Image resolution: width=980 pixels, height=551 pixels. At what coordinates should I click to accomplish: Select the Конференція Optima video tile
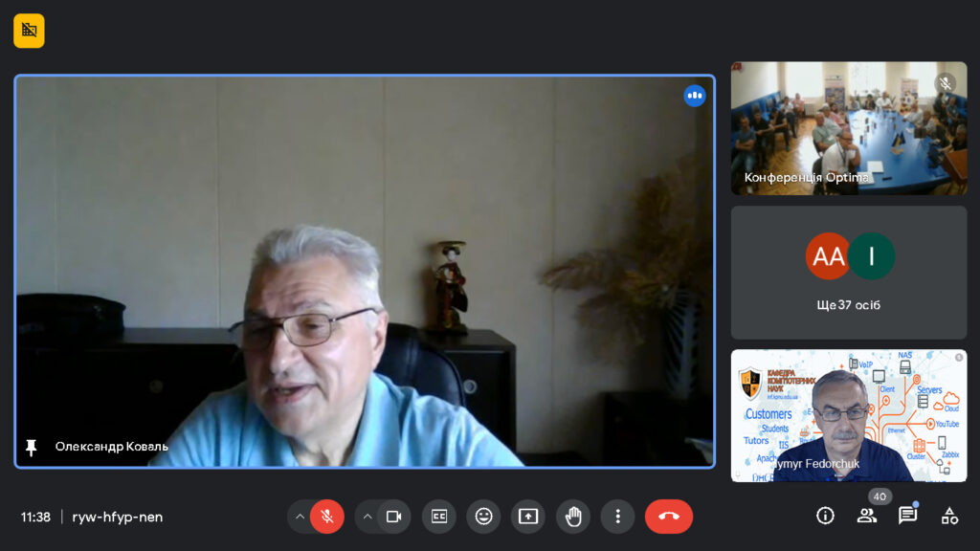coord(849,128)
